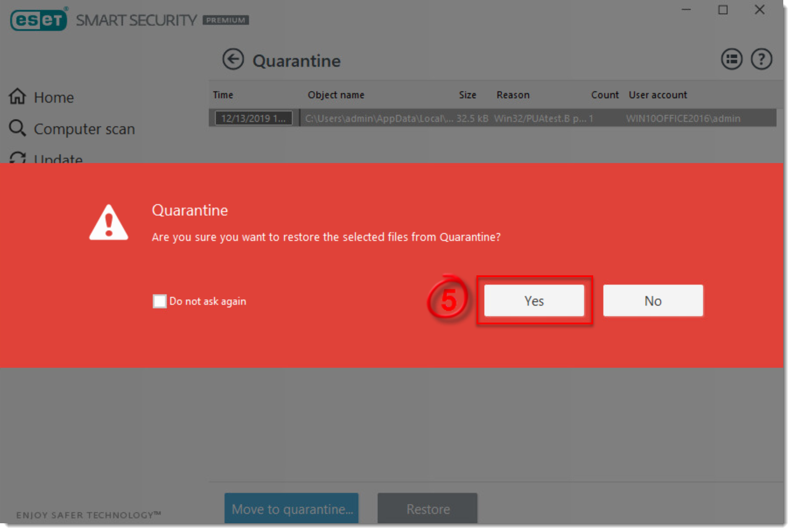Click the Move to quarantine button
The width and height of the screenshot is (792, 532).
point(292,509)
